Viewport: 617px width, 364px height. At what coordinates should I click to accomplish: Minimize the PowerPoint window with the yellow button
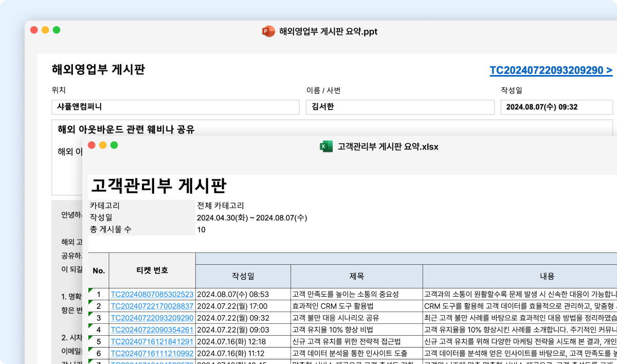(x=45, y=30)
